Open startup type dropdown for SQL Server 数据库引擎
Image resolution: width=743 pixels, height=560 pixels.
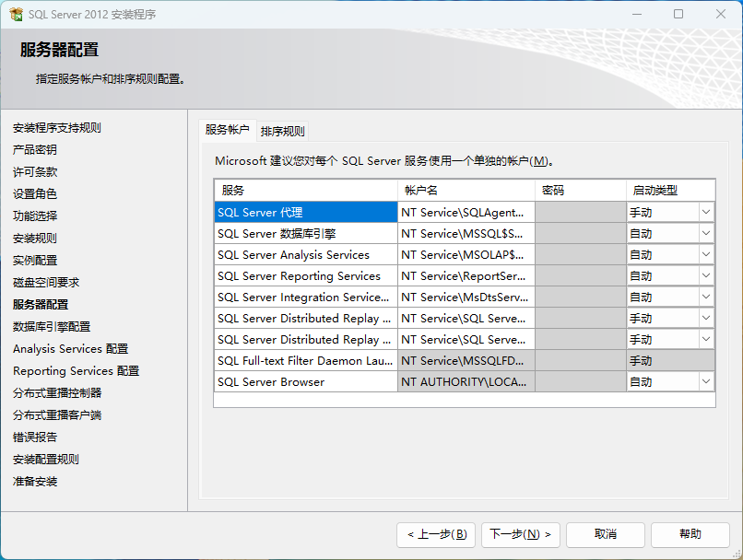706,233
